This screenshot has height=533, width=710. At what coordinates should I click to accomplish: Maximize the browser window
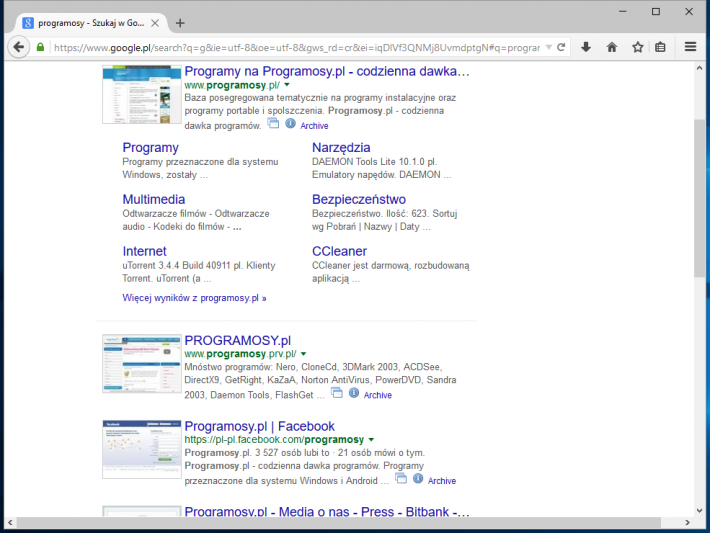pyautogui.click(x=656, y=11)
